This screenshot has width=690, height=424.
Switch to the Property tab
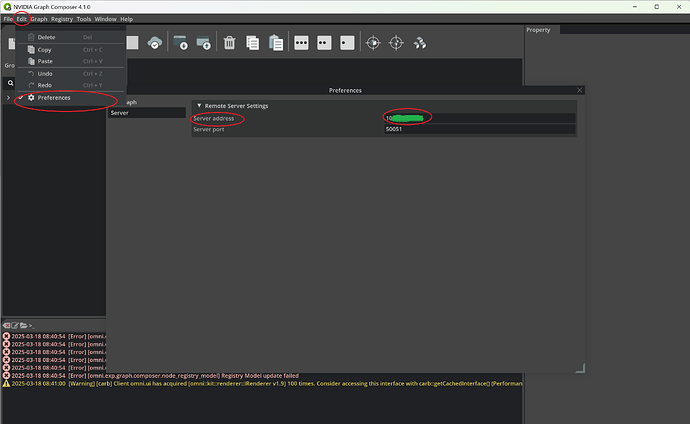pos(538,30)
